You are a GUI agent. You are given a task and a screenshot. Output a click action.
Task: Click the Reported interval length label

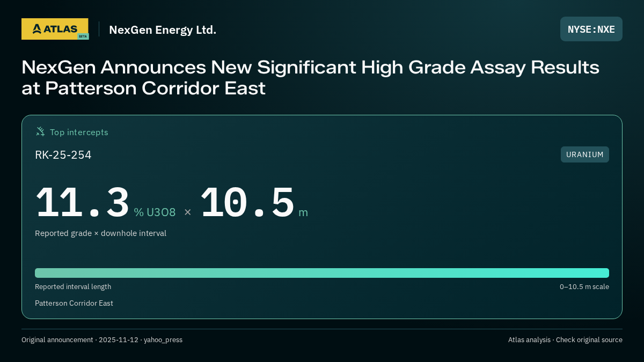[73, 287]
